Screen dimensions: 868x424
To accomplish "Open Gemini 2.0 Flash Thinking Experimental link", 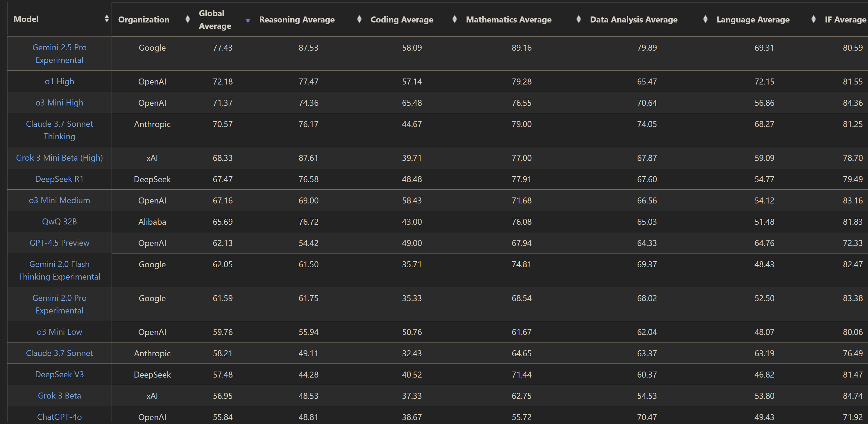I will [59, 270].
